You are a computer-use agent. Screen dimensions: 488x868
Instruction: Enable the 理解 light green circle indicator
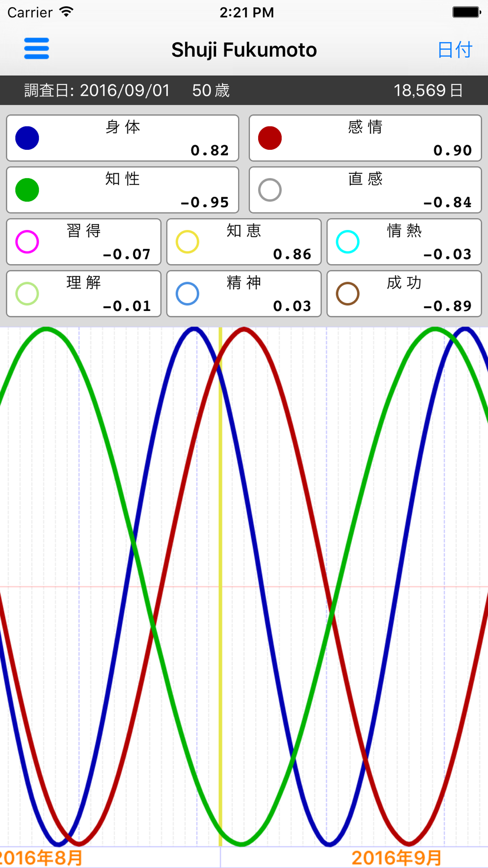(27, 293)
